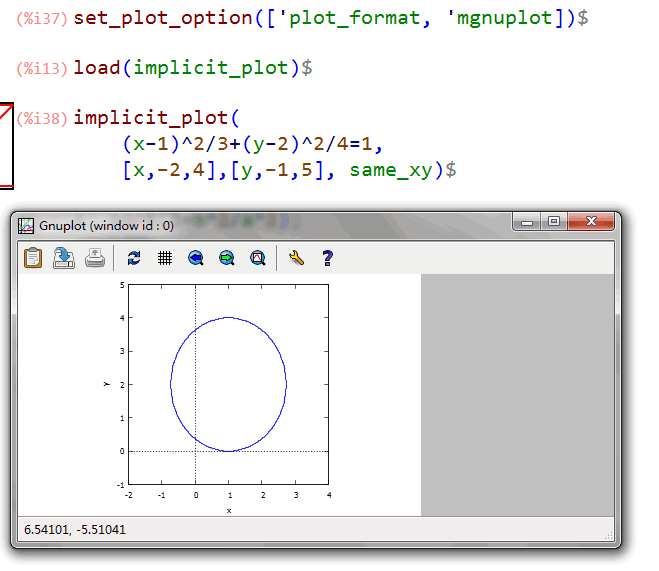This screenshot has width=659, height=571.
Task: Click the same_xy option text
Action: pyautogui.click(x=391, y=170)
